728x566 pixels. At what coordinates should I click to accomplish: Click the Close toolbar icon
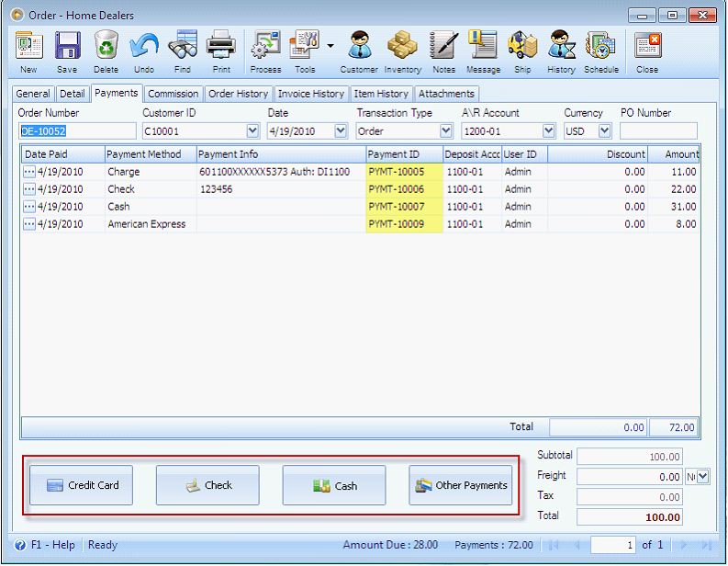tap(647, 45)
